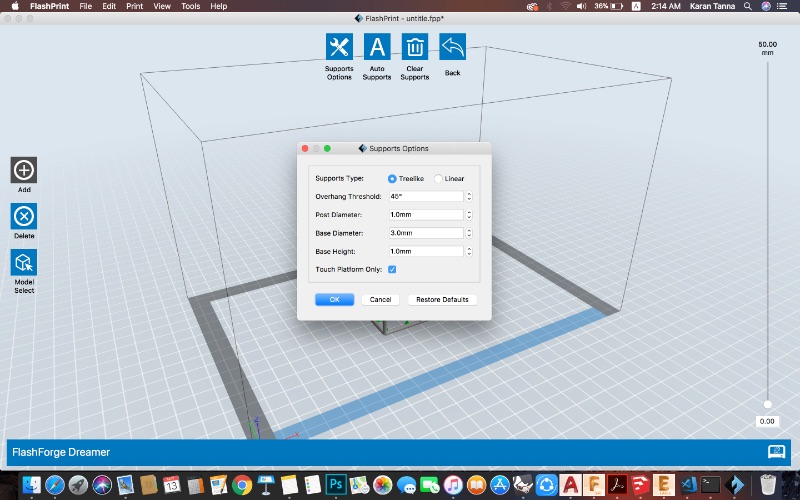The width and height of the screenshot is (800, 500).
Task: Open the App Store dock icon
Action: 499,485
